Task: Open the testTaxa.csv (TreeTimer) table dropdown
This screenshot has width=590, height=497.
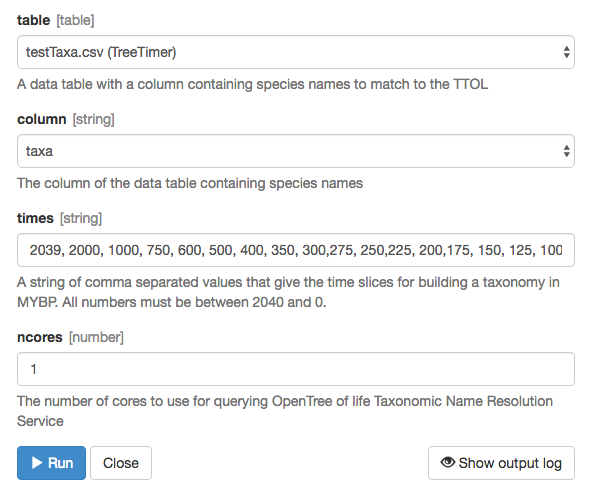Action: (296, 52)
